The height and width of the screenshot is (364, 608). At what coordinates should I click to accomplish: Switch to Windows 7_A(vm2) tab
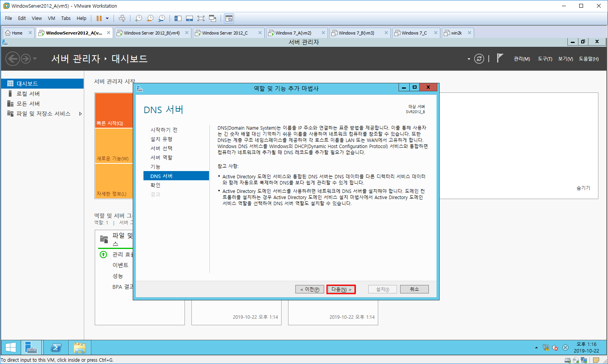(293, 33)
